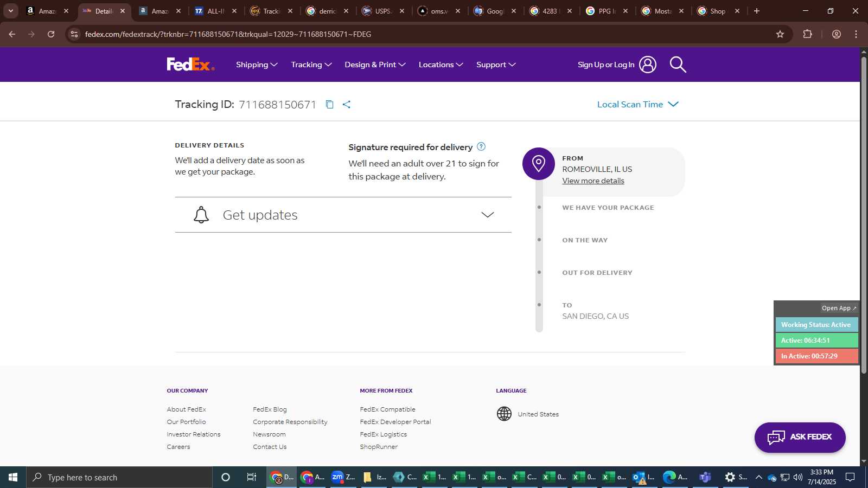Open Microsoft Teams in the taskbar

tap(705, 477)
